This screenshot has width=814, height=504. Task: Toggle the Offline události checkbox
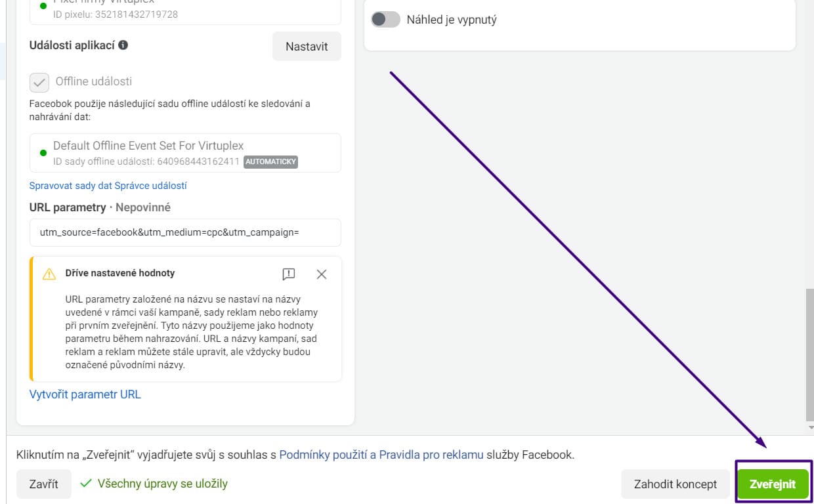pos(39,82)
